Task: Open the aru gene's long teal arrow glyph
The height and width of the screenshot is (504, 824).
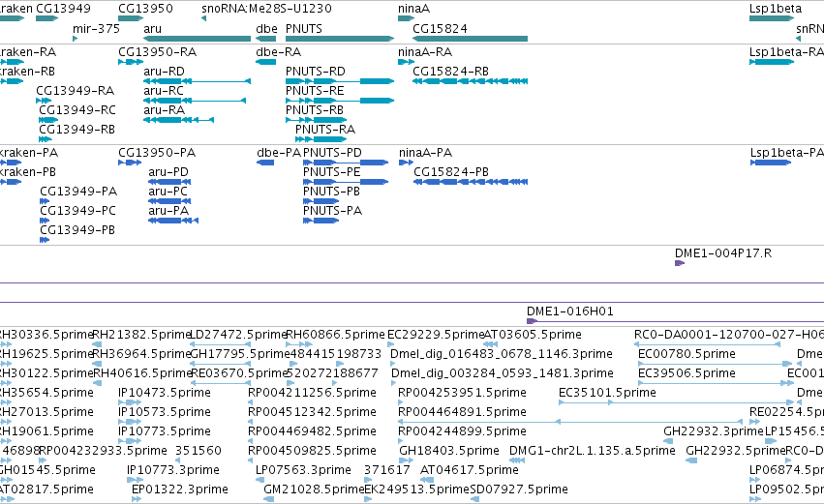Action: 198,39
